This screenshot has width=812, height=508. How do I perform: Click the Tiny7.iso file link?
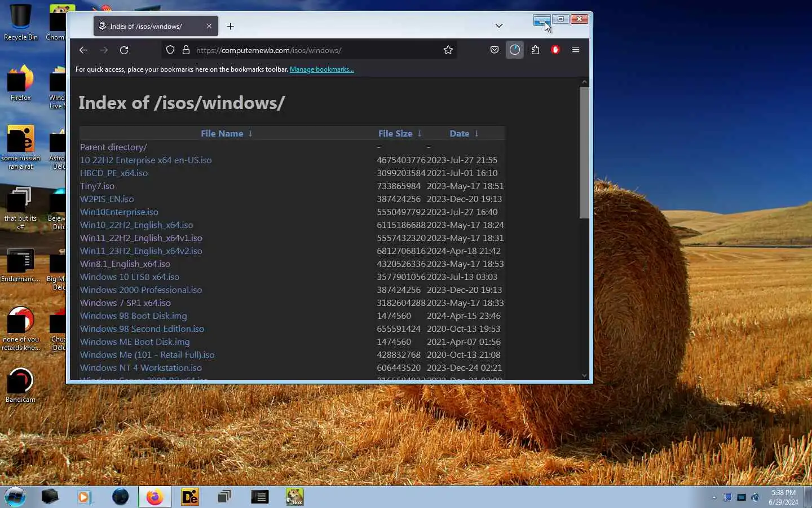(x=97, y=186)
